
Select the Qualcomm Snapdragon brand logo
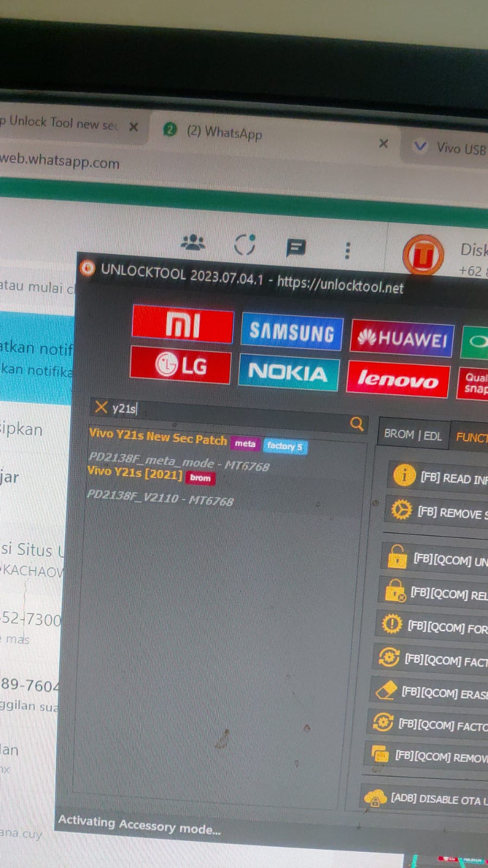tap(473, 384)
